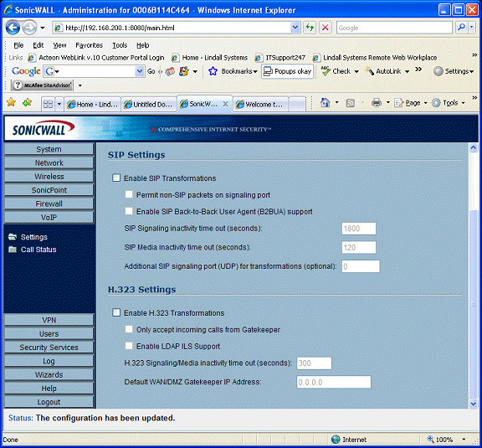Click the vertical scrollbar down arrow
This screenshot has height=448, width=482.
(x=473, y=404)
